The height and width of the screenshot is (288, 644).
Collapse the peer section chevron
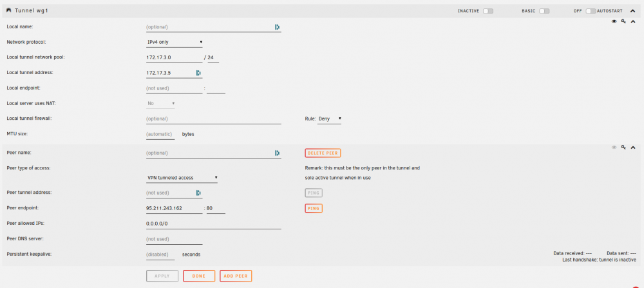coord(633,147)
